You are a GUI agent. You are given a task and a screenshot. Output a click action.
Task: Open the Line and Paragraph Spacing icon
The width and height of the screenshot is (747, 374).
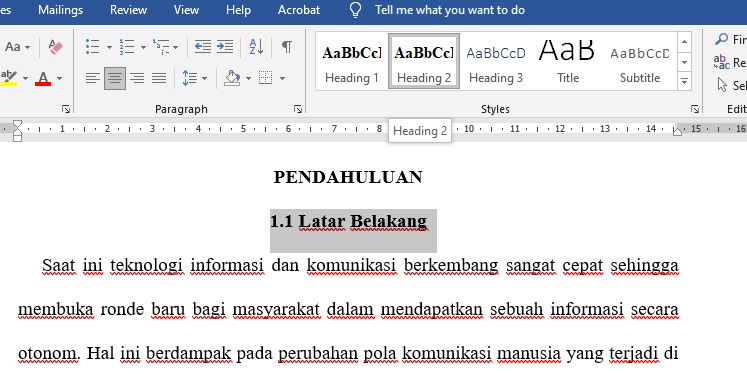[190, 78]
